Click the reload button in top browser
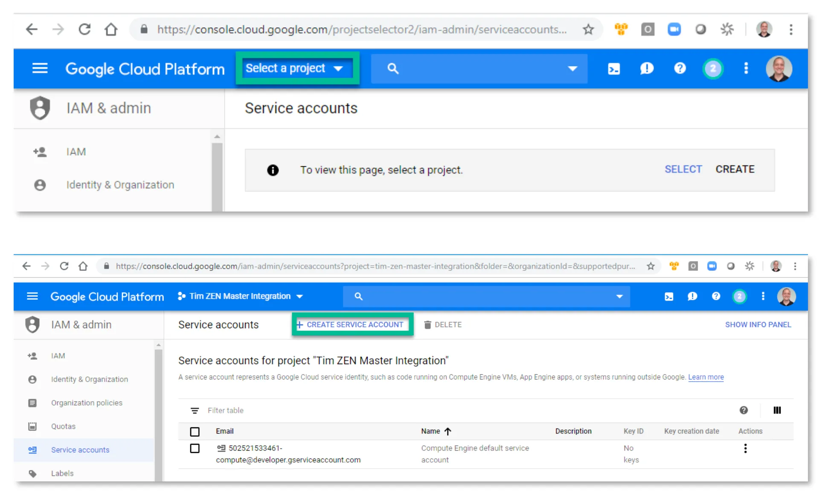The width and height of the screenshot is (825, 504). click(84, 29)
